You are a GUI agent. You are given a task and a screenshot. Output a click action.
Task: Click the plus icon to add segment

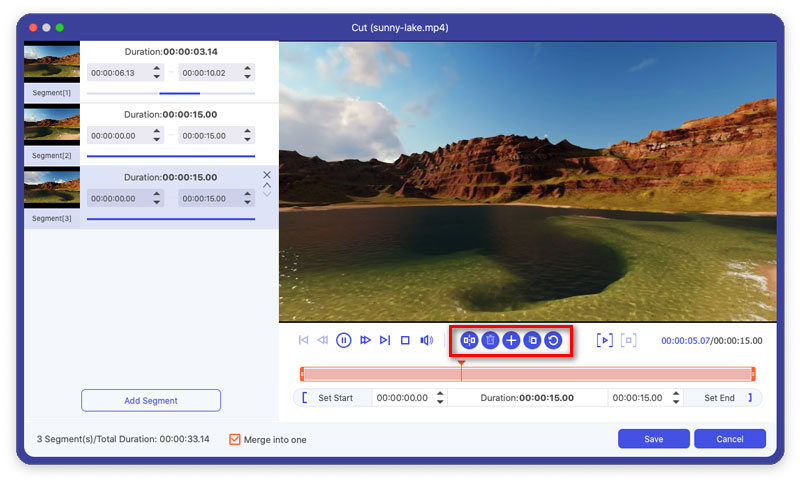511,341
